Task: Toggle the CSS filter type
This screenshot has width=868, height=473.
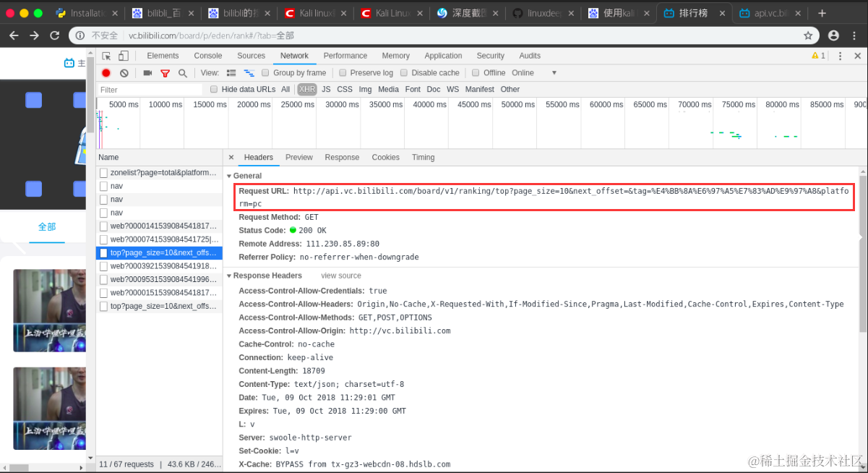Action: pyautogui.click(x=345, y=90)
